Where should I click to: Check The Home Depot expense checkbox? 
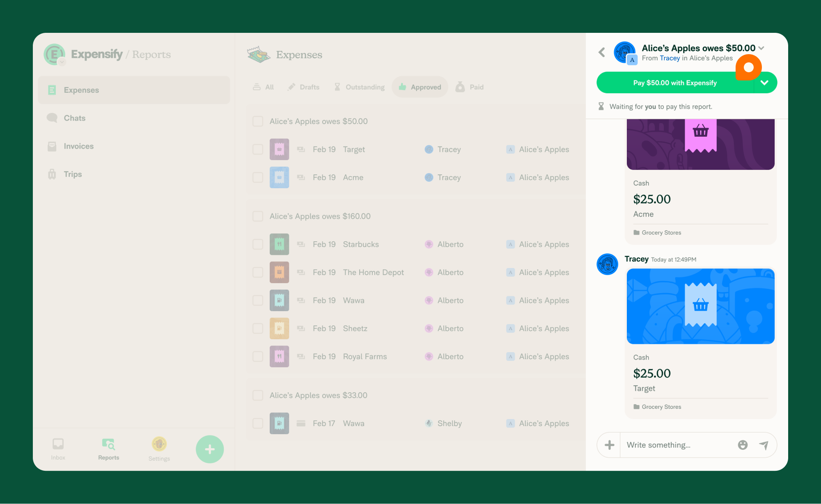(258, 272)
